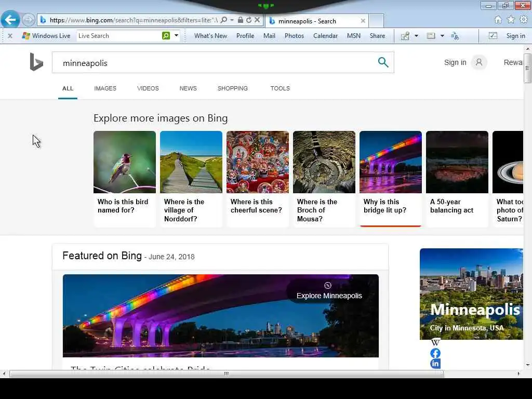The width and height of the screenshot is (532, 399).
Task: Close the minneapolis - Search tab
Action: [x=363, y=21]
